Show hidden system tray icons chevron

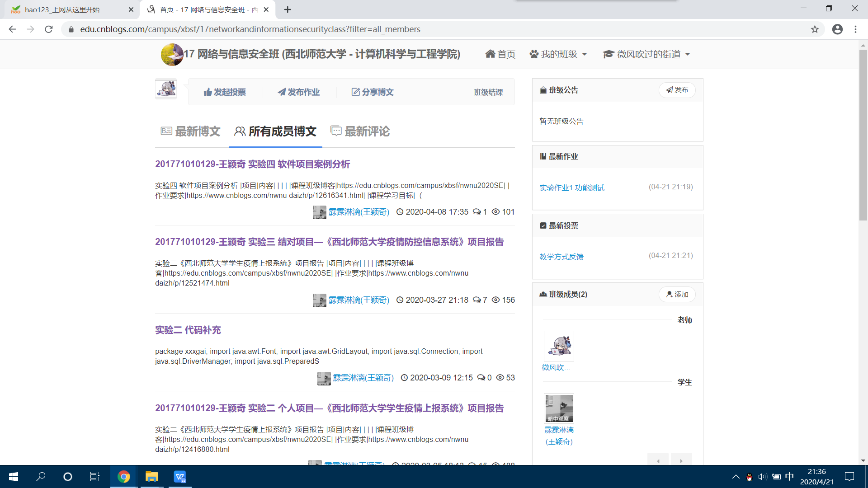(736, 477)
